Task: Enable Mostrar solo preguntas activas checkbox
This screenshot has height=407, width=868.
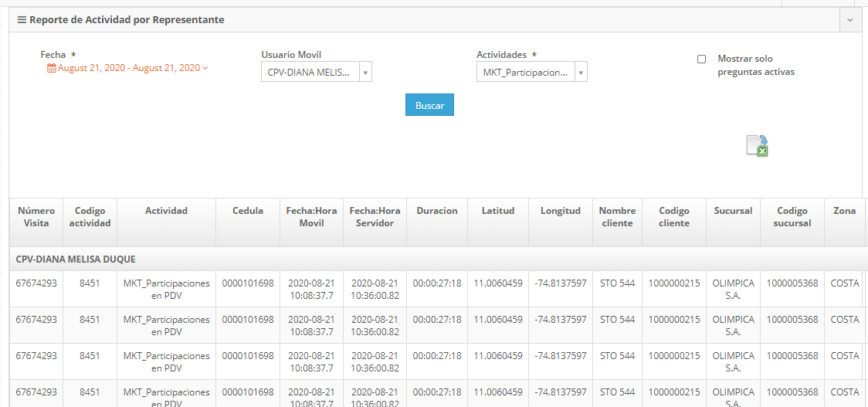Action: (x=701, y=59)
